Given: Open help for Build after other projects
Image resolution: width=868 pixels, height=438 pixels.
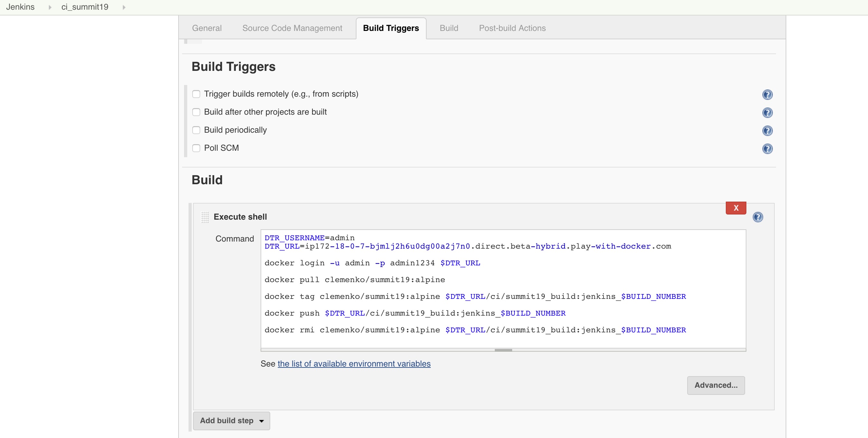Looking at the screenshot, I should pos(767,113).
